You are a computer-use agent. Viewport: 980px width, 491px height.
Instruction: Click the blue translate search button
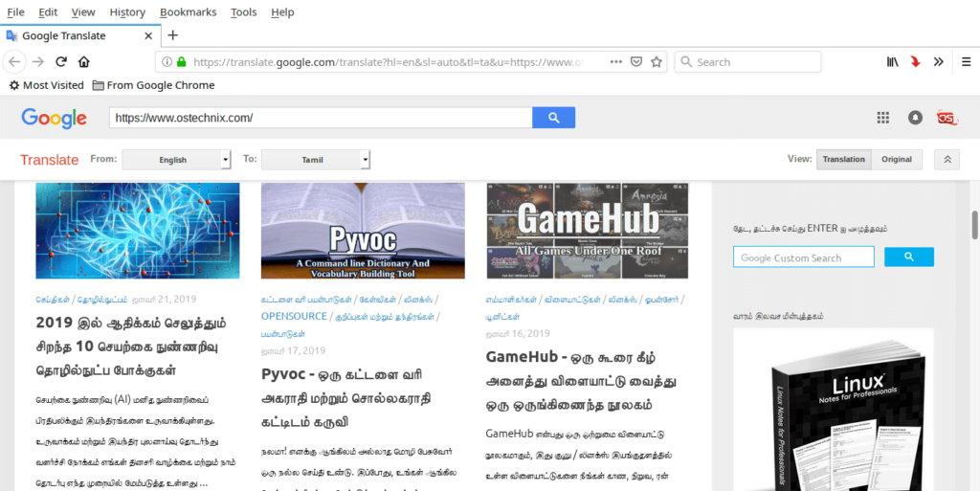(x=553, y=118)
